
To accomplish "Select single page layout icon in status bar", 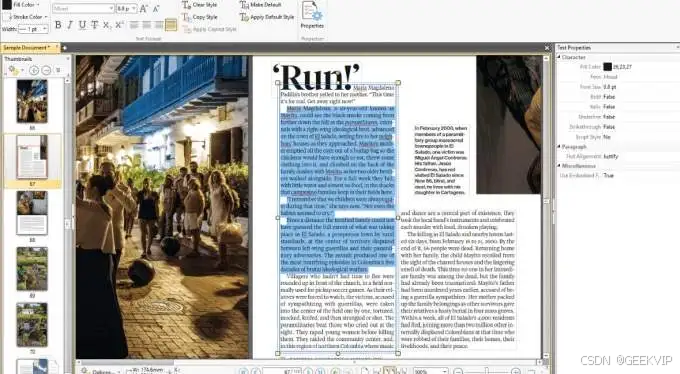I will [x=365, y=371].
